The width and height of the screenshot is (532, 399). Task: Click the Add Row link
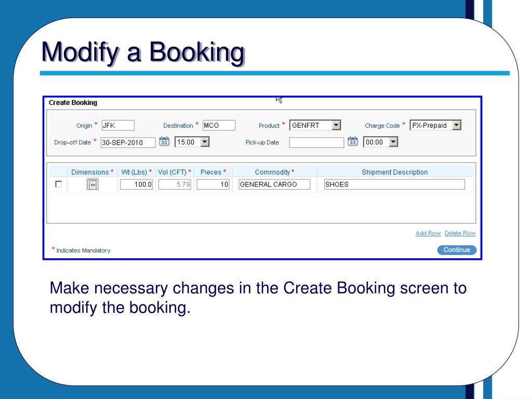[x=428, y=233]
